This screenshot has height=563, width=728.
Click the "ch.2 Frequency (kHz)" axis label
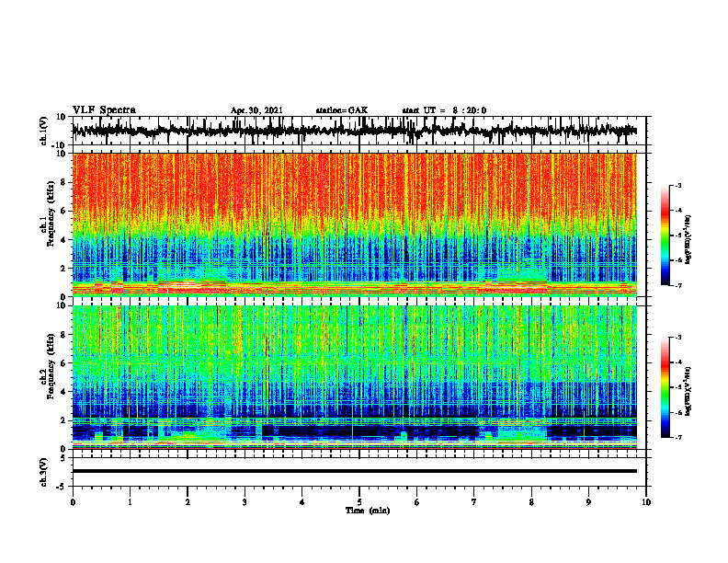[48, 366]
